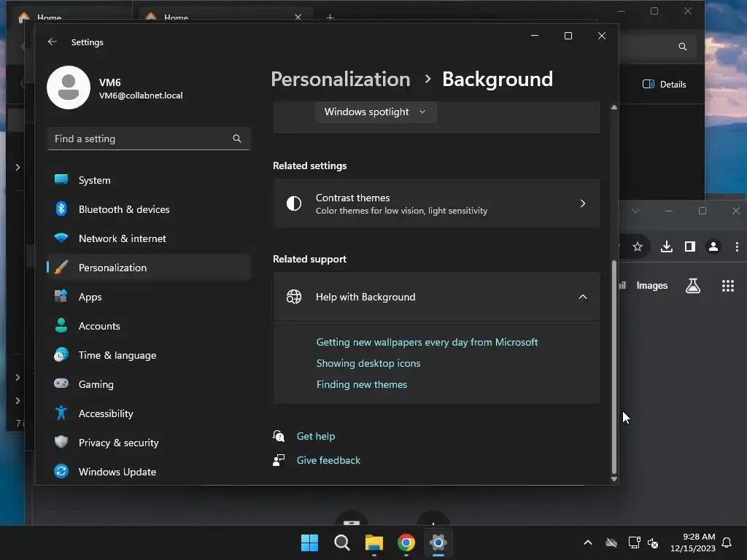Go to Accessibility settings

pos(149,413)
